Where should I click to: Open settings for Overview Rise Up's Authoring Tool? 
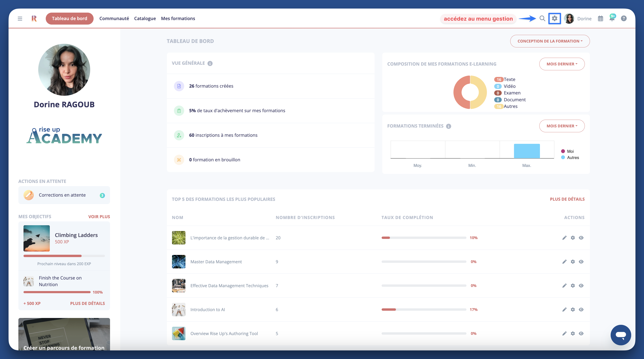tap(573, 334)
